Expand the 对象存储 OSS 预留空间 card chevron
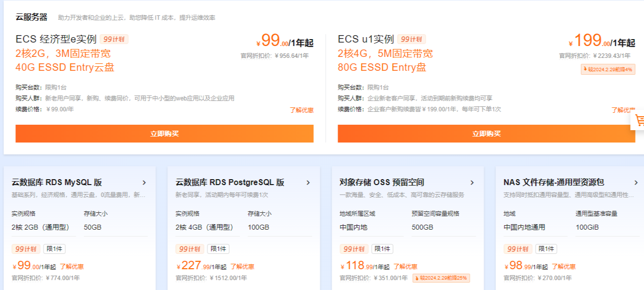The image size is (644, 290). click(472, 183)
